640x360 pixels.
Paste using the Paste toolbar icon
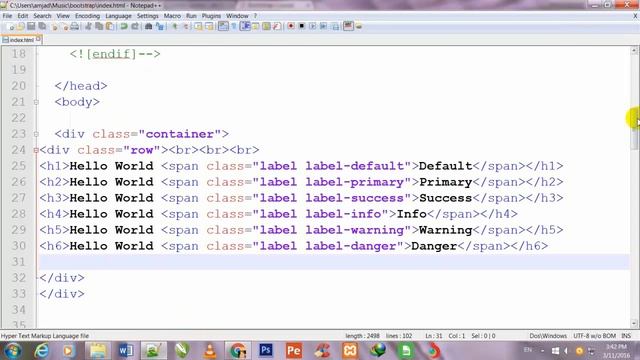click(110, 27)
